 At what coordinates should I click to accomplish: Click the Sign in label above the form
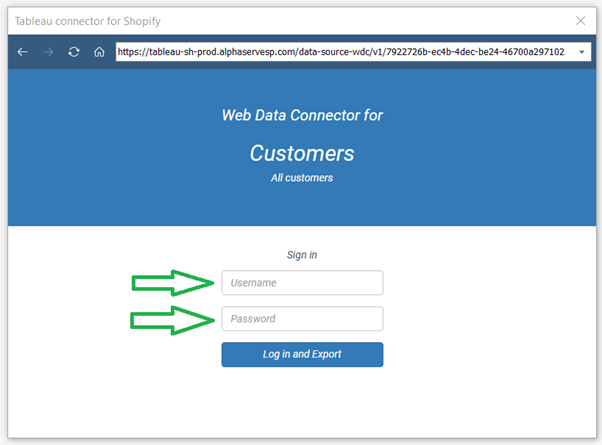point(302,255)
